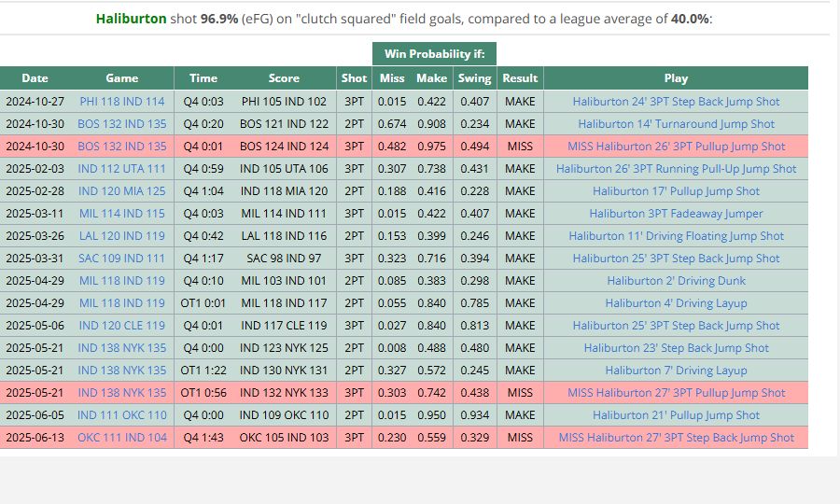840x504 pixels.
Task: Open BOS 132 IND 135 game at Q4 0:20
Action: point(122,124)
